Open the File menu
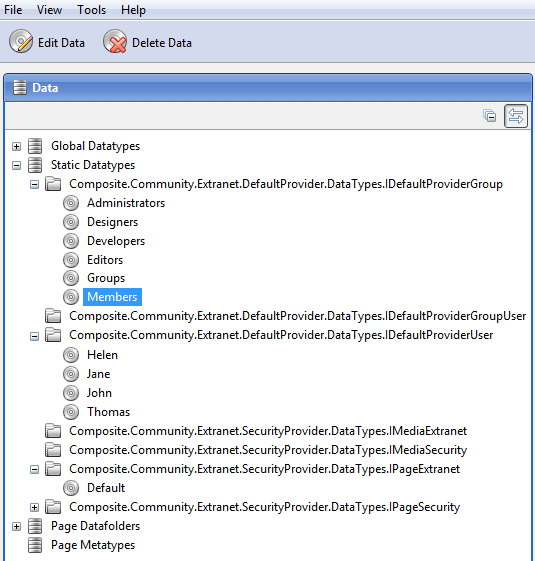This screenshot has width=535, height=561. (13, 10)
